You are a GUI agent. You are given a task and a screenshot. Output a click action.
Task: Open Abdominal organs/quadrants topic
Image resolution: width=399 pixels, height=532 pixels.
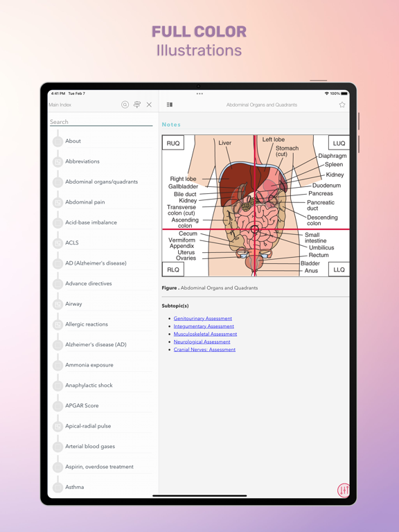pyautogui.click(x=101, y=181)
